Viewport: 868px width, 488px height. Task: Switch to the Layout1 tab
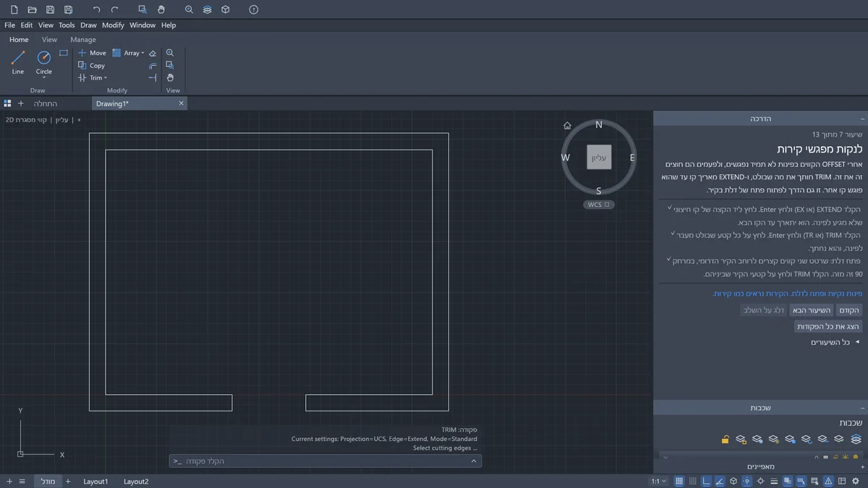(x=95, y=481)
